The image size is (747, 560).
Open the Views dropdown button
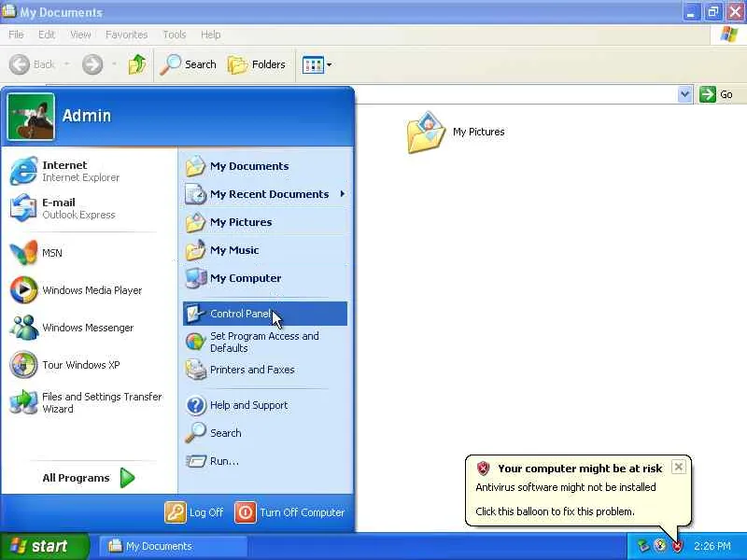[317, 64]
